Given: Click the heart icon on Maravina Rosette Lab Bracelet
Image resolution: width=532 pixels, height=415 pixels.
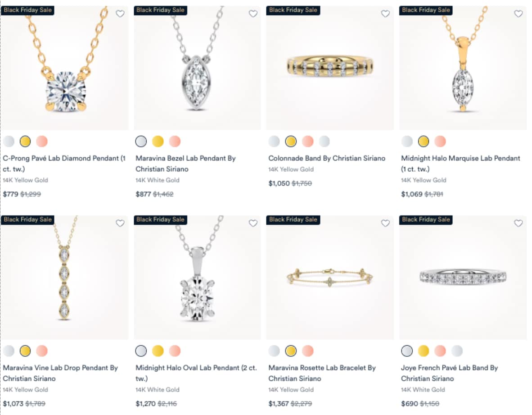Looking at the screenshot, I should (x=385, y=223).
